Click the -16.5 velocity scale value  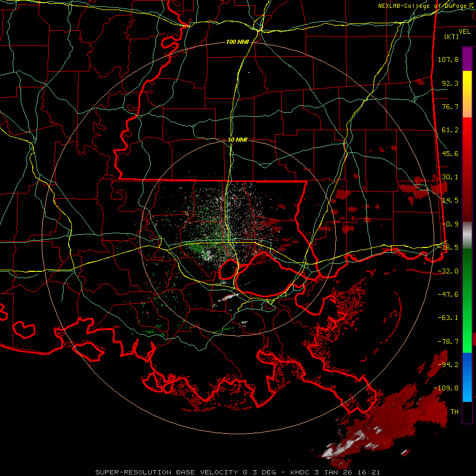(x=448, y=248)
